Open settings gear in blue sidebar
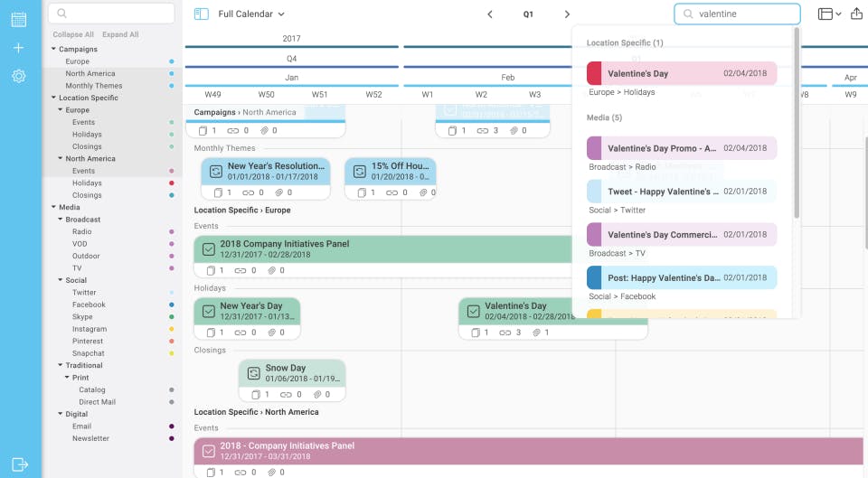This screenshot has height=478, width=868. pos(18,76)
